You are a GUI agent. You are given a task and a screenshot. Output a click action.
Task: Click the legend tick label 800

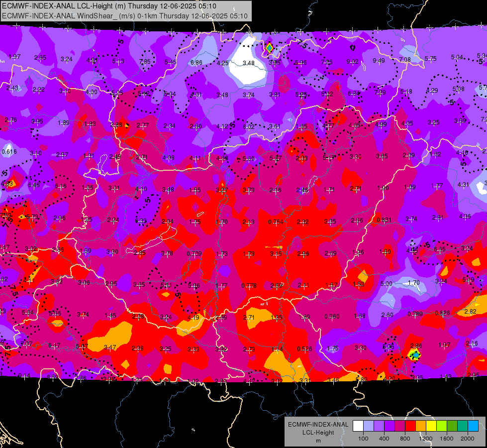pyautogui.click(x=405, y=439)
